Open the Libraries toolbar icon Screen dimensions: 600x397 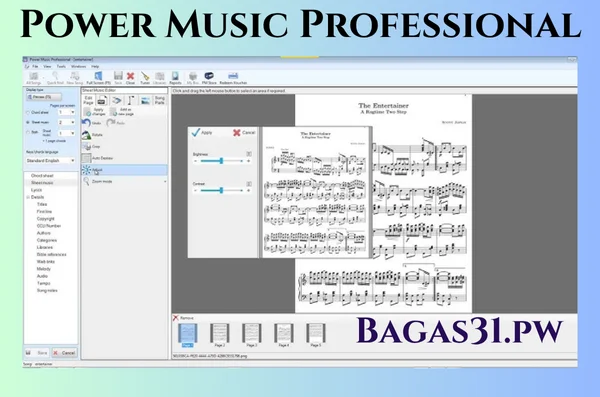pos(160,78)
